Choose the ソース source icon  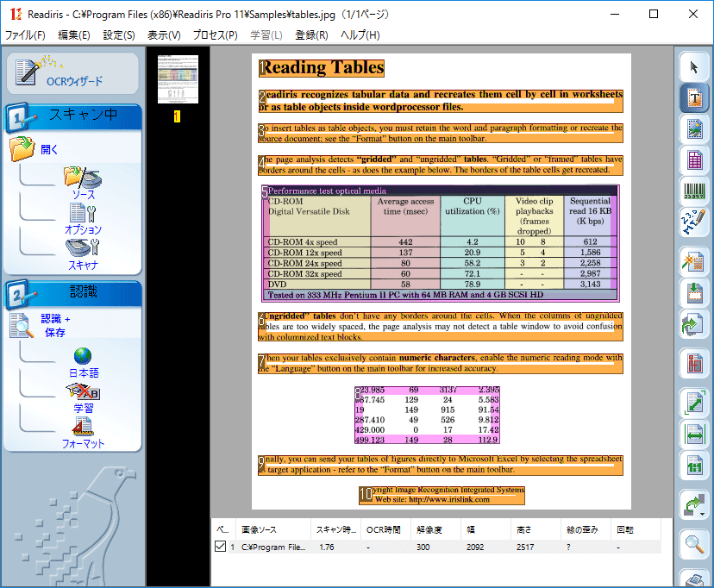(x=83, y=178)
